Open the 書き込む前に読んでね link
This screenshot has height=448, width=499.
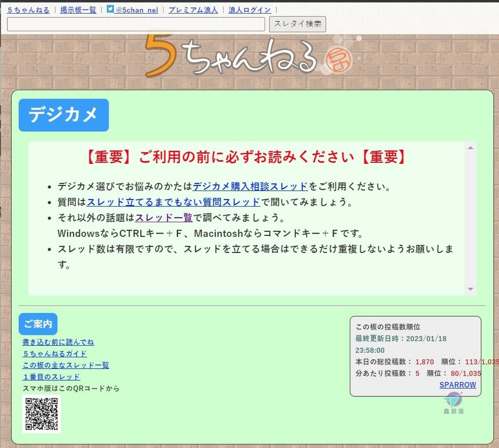(58, 342)
